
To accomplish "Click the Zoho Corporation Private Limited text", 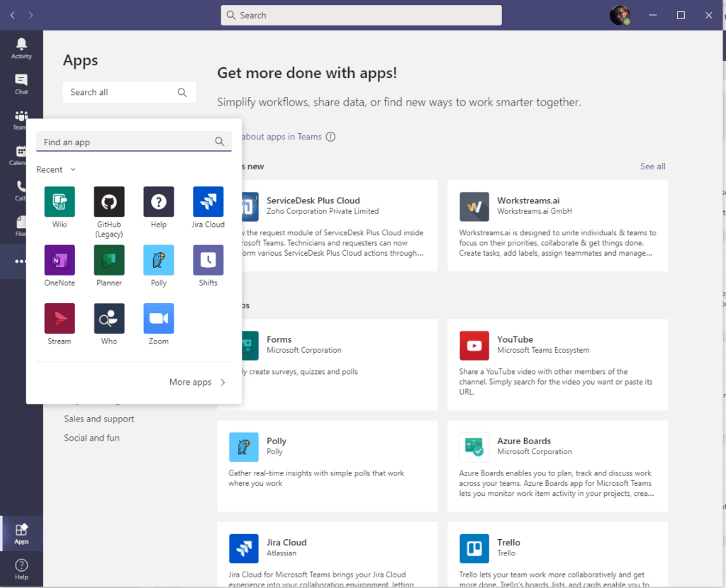I will tap(323, 211).
